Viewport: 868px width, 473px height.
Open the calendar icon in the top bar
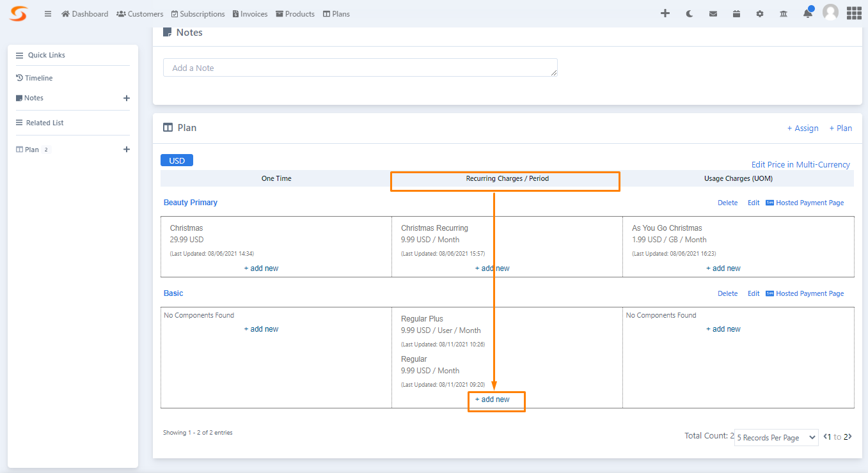(x=736, y=13)
